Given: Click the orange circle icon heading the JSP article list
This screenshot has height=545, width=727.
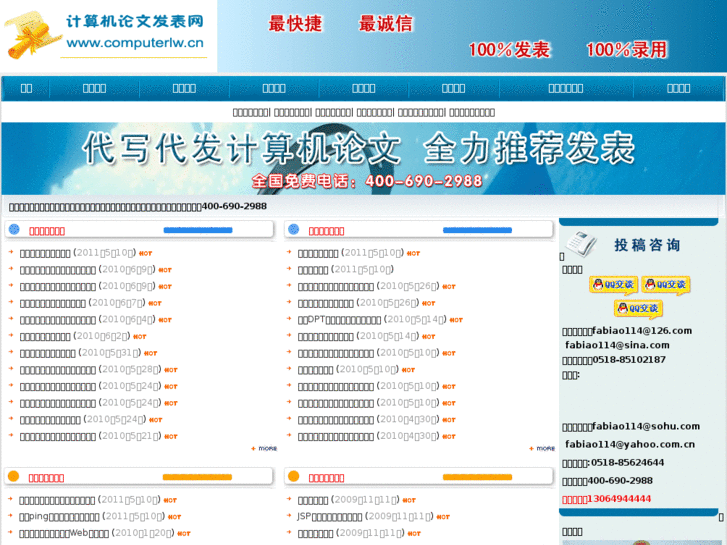Looking at the screenshot, I should (x=293, y=476).
